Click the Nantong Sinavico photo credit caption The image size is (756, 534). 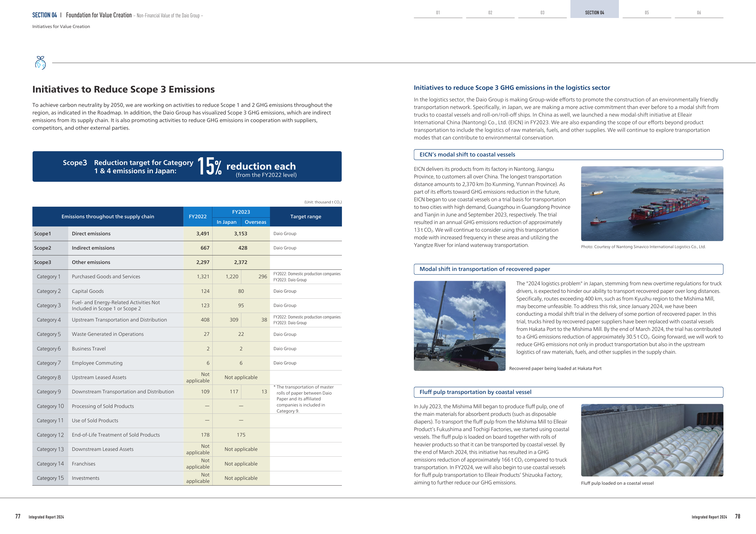point(643,247)
